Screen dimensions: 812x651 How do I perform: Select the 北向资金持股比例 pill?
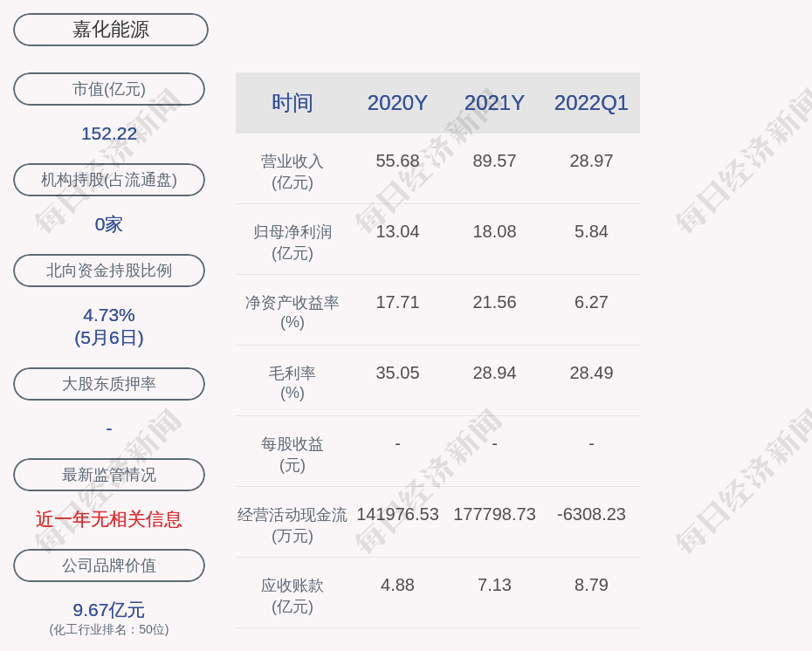(x=109, y=271)
